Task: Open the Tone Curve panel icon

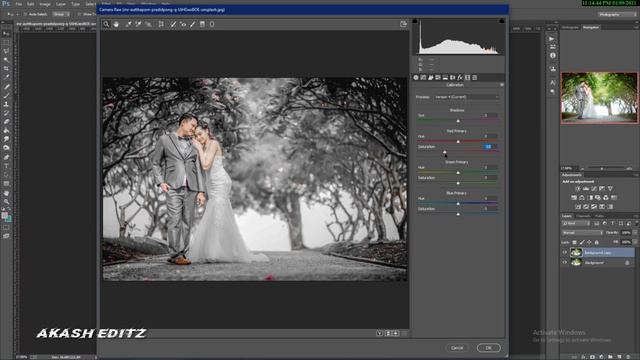Action: tap(423, 78)
